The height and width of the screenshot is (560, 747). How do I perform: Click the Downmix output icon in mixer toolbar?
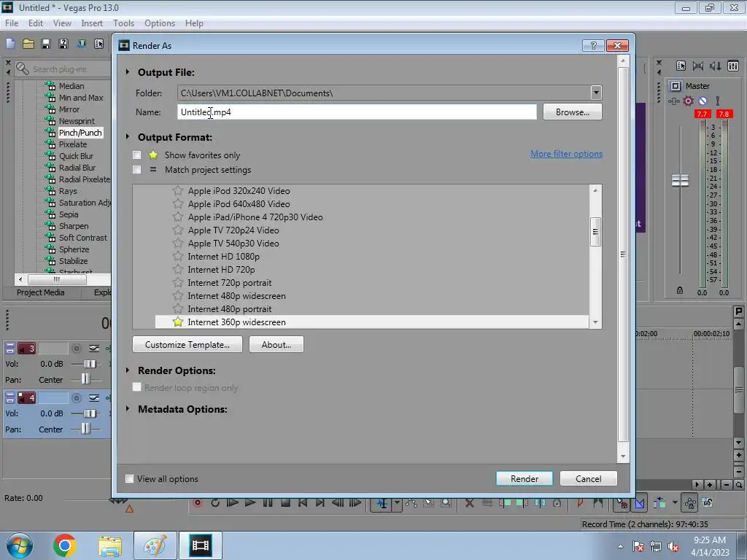tap(698, 66)
